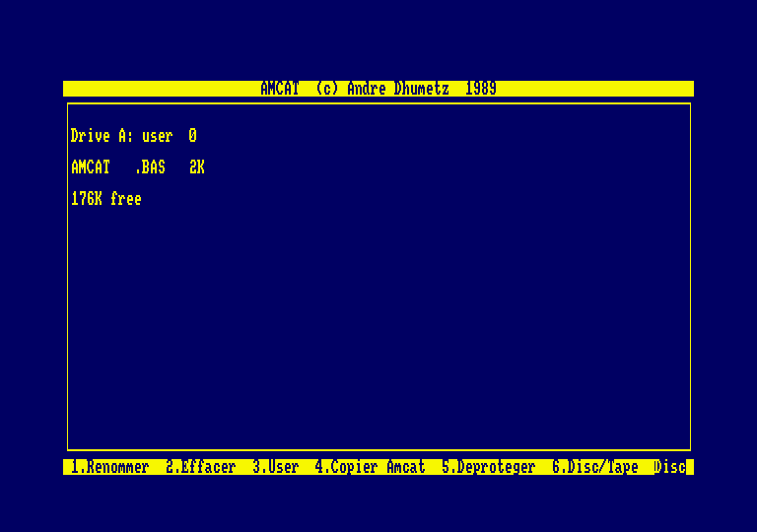Click the Disc status indicator at bottom right
This screenshot has height=532, width=757.
coord(670,467)
